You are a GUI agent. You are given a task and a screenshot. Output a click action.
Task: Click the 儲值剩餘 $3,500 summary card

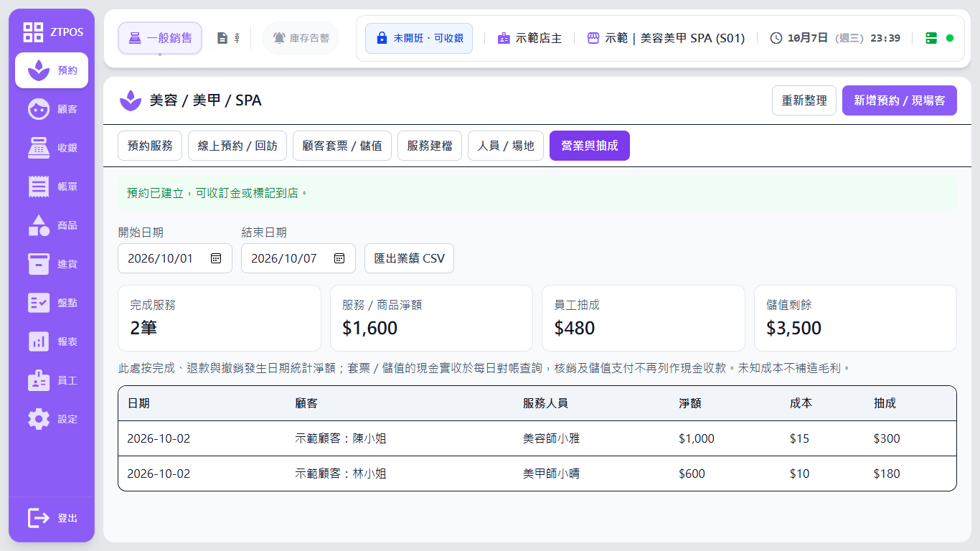point(855,318)
